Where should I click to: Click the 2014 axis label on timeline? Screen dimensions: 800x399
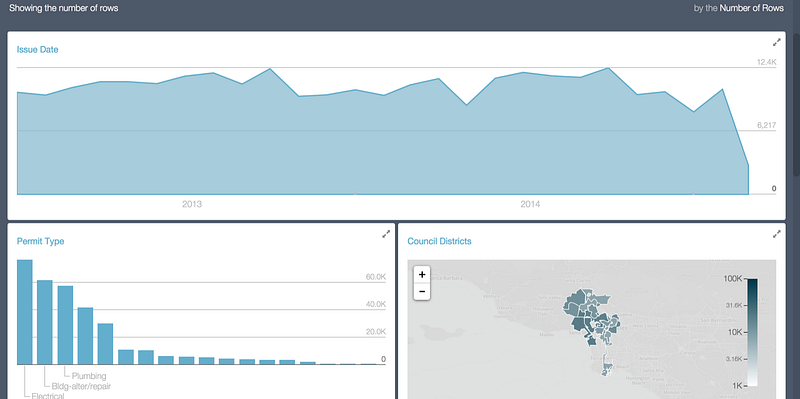530,204
